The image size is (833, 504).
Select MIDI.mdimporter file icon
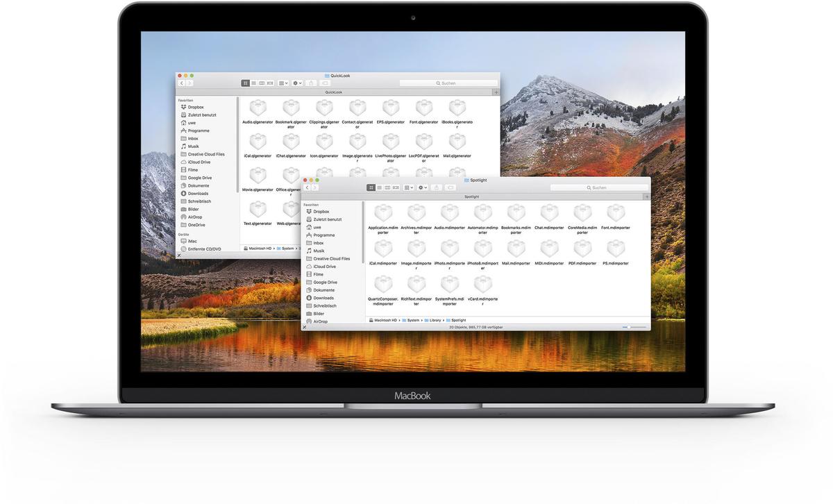(550, 249)
